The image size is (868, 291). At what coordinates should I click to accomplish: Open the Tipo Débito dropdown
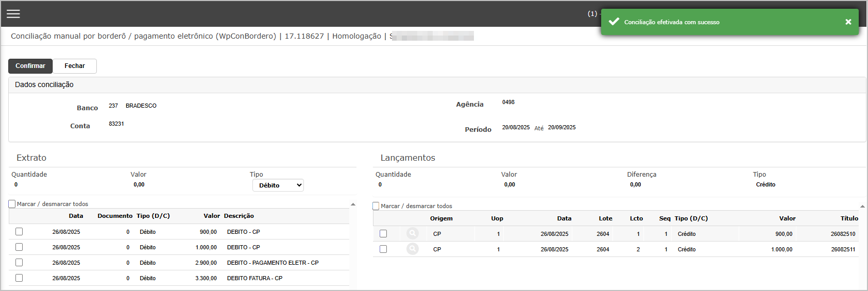[x=278, y=185]
